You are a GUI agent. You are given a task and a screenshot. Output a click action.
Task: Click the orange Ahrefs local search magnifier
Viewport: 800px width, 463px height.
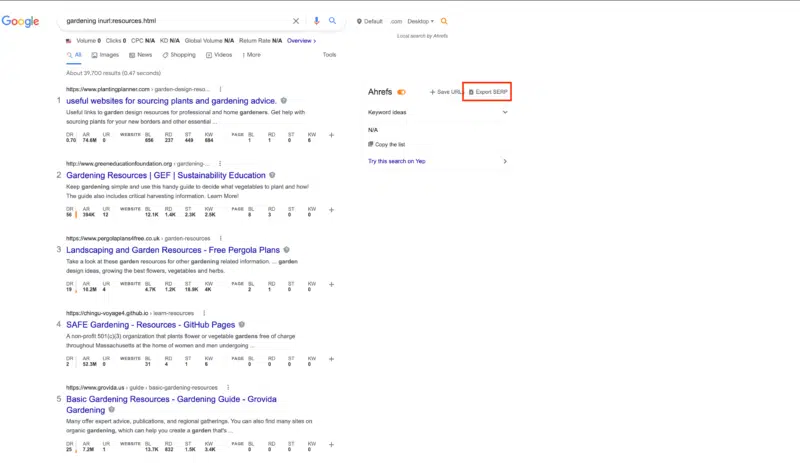click(444, 21)
